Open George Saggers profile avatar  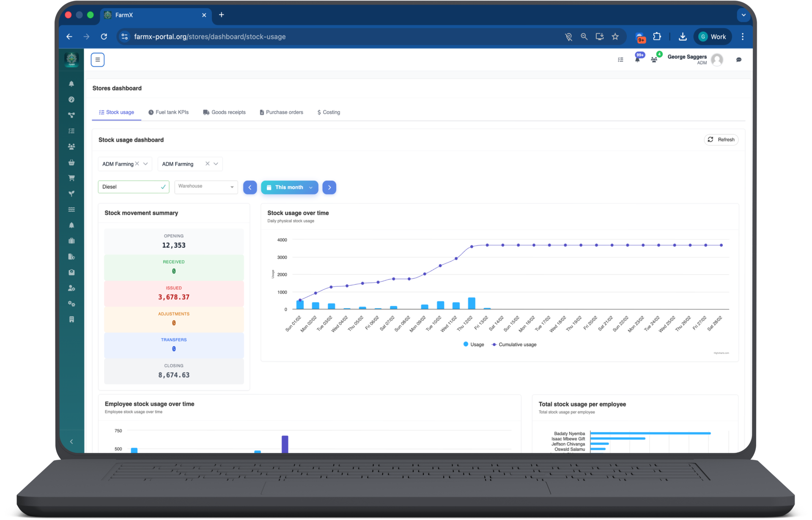717,60
